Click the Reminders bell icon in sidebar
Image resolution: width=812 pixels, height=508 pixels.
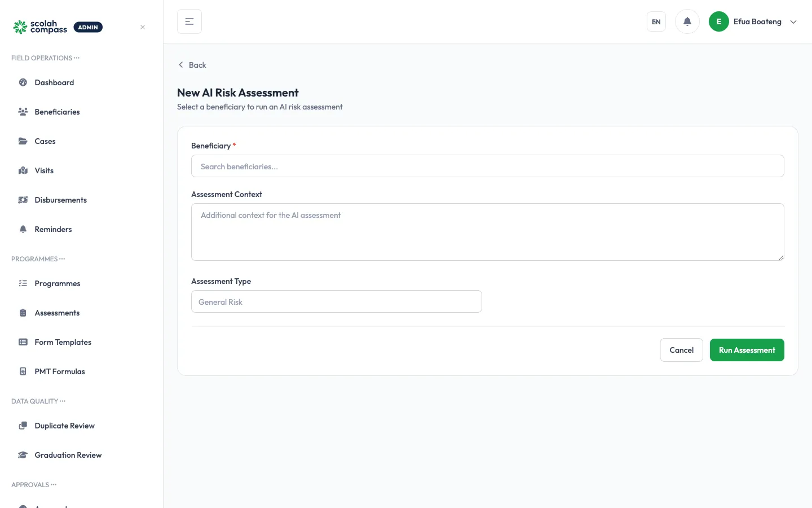(23, 229)
